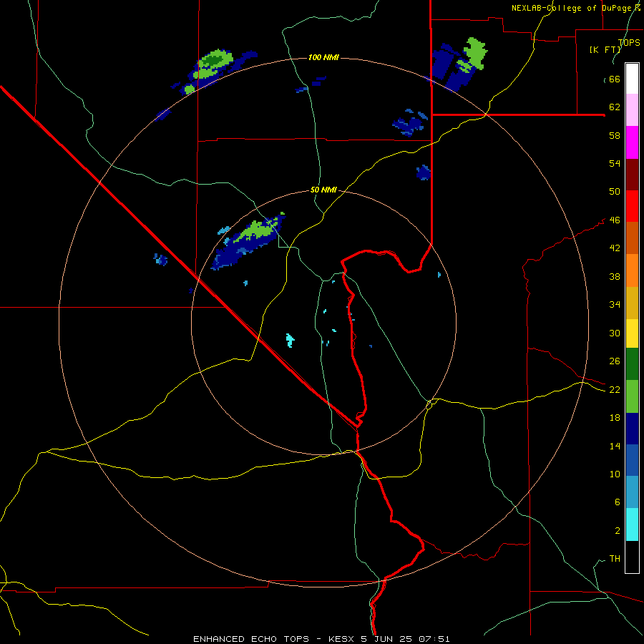644x644 pixels.
Task: Click the '14' legend label
Action: click(x=615, y=446)
